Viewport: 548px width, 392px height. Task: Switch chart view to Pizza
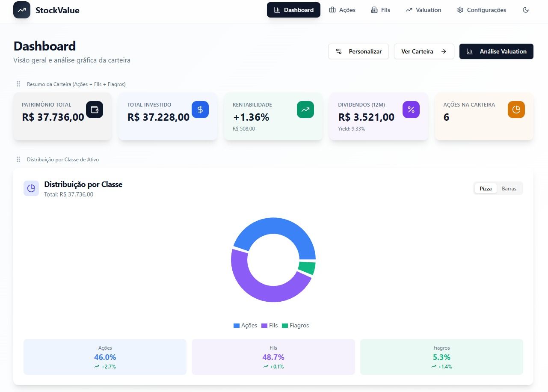click(x=486, y=188)
